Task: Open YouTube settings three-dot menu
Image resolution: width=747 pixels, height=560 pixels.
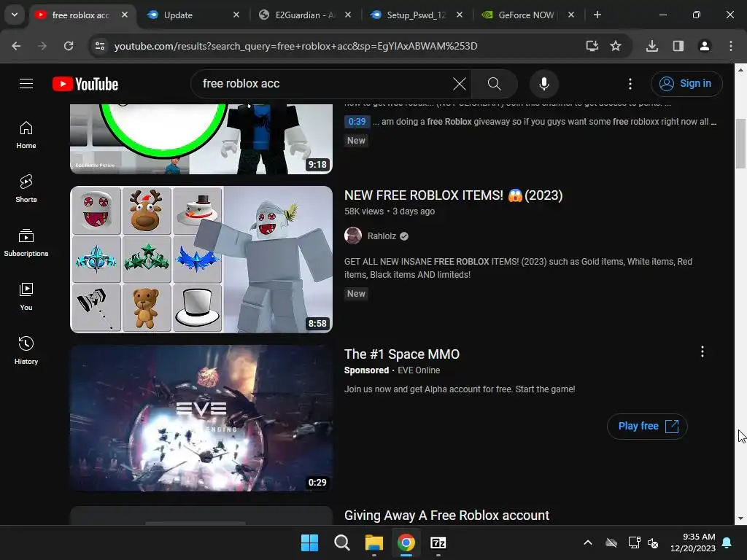Action: coord(630,84)
